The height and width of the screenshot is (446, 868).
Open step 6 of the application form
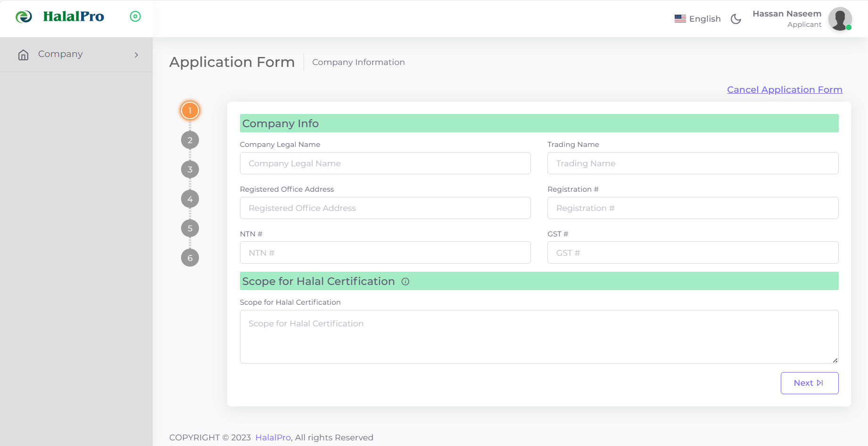pyautogui.click(x=190, y=258)
